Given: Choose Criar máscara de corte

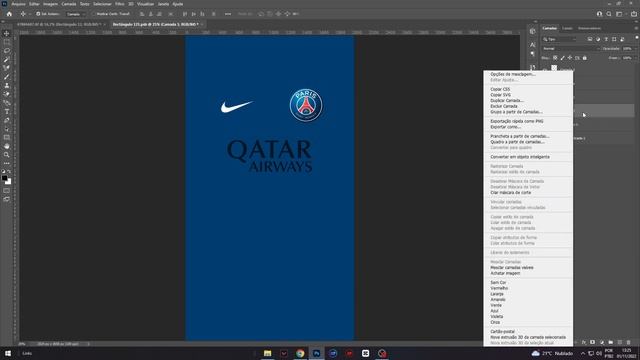Looking at the screenshot, I should click(511, 192).
